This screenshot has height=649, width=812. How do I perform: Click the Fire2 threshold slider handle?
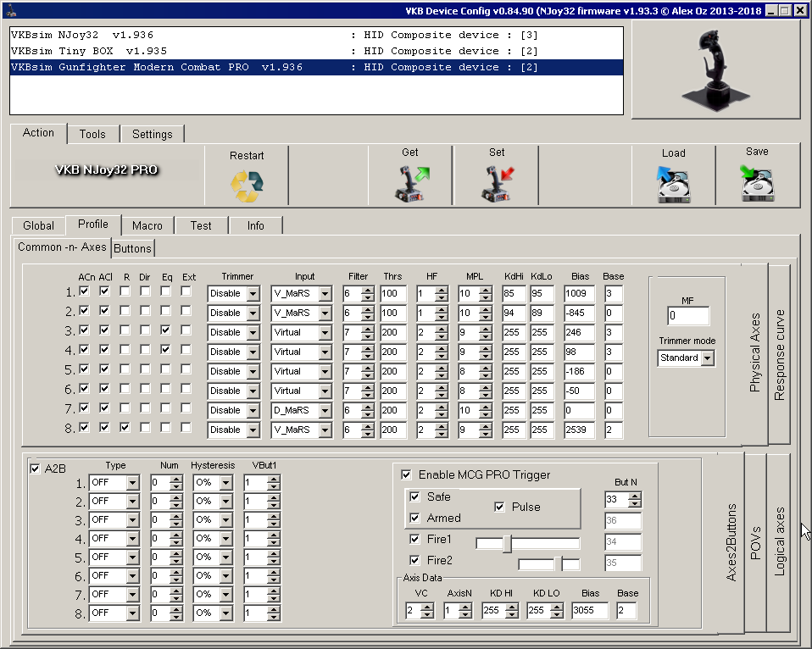point(559,564)
